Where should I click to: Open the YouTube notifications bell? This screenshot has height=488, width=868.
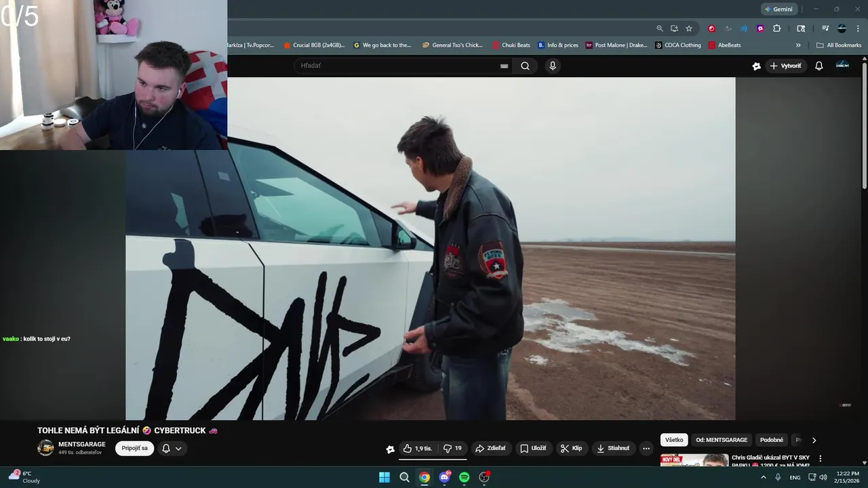[819, 66]
